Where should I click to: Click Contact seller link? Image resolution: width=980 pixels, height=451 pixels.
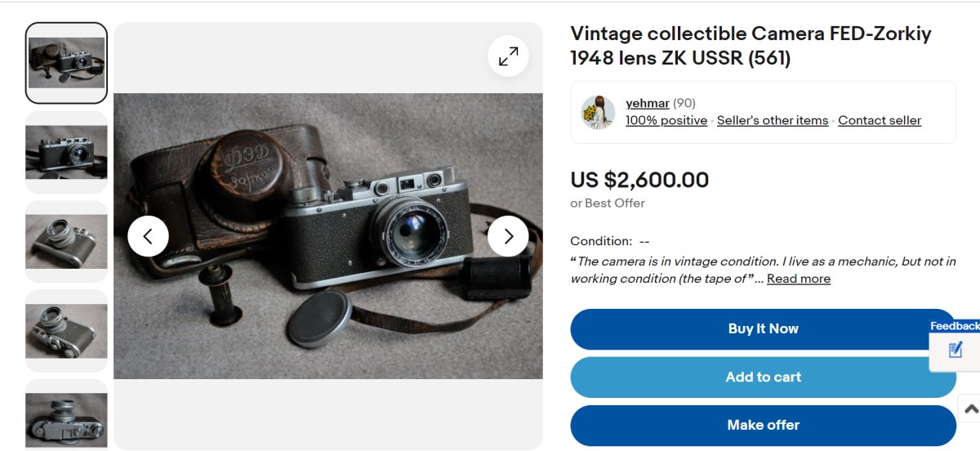click(x=879, y=120)
